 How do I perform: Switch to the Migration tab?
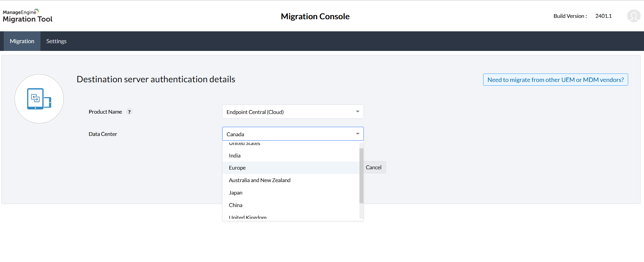click(x=22, y=41)
